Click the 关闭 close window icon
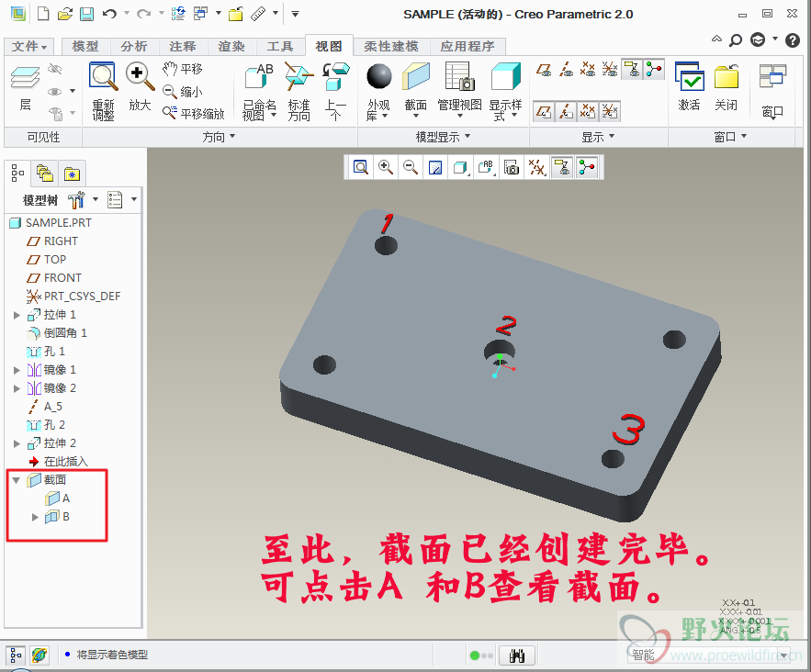811x672 pixels. click(x=726, y=86)
